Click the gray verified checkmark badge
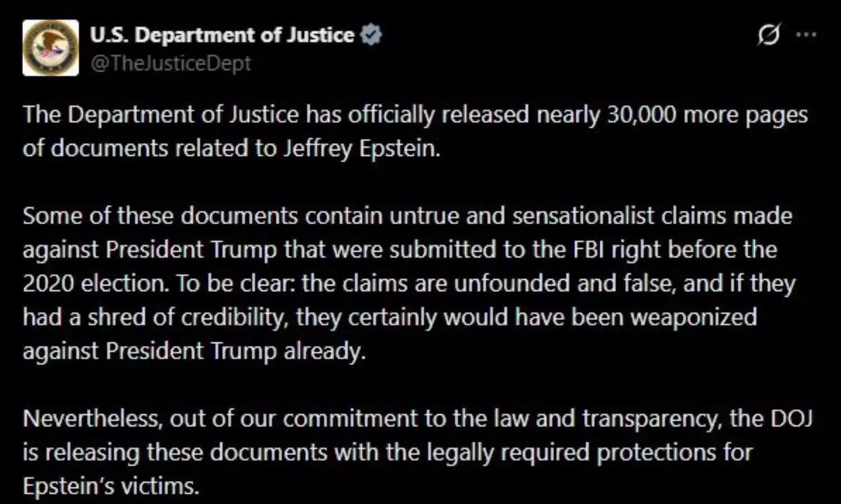Viewport: 841px width, 504px height. [371, 35]
